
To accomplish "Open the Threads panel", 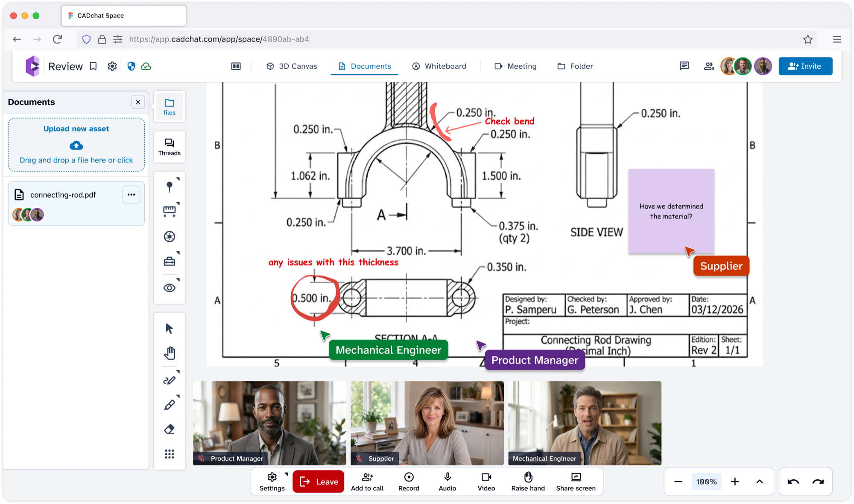I will (170, 147).
